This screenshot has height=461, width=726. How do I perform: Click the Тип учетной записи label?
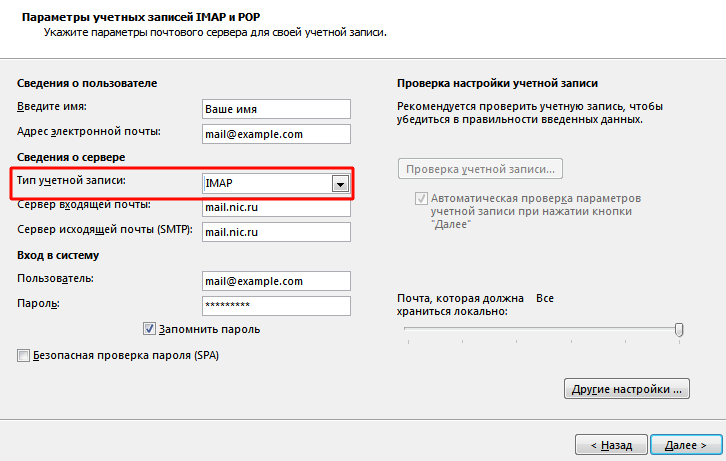coord(71,181)
